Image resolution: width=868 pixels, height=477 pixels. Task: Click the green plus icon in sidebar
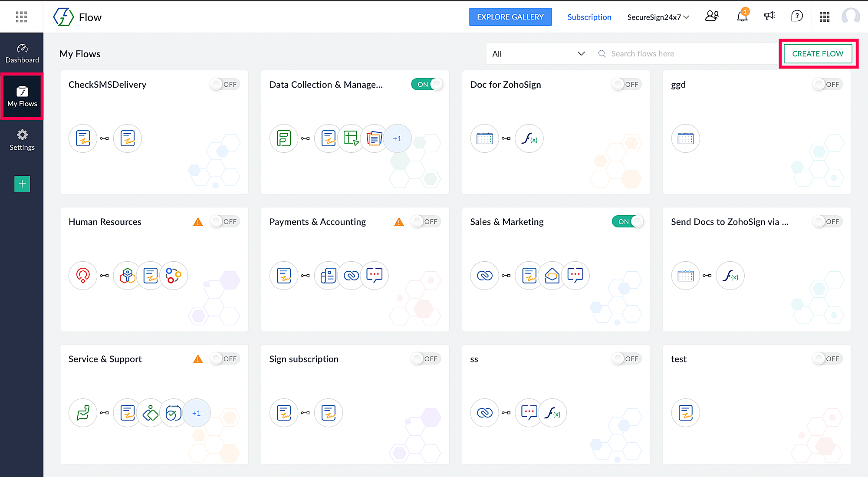coord(22,184)
